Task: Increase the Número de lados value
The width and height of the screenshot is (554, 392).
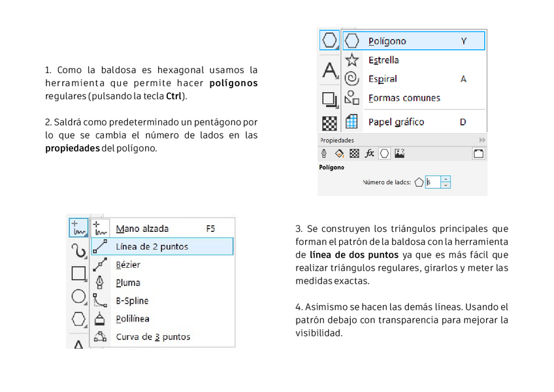Action: point(446,179)
